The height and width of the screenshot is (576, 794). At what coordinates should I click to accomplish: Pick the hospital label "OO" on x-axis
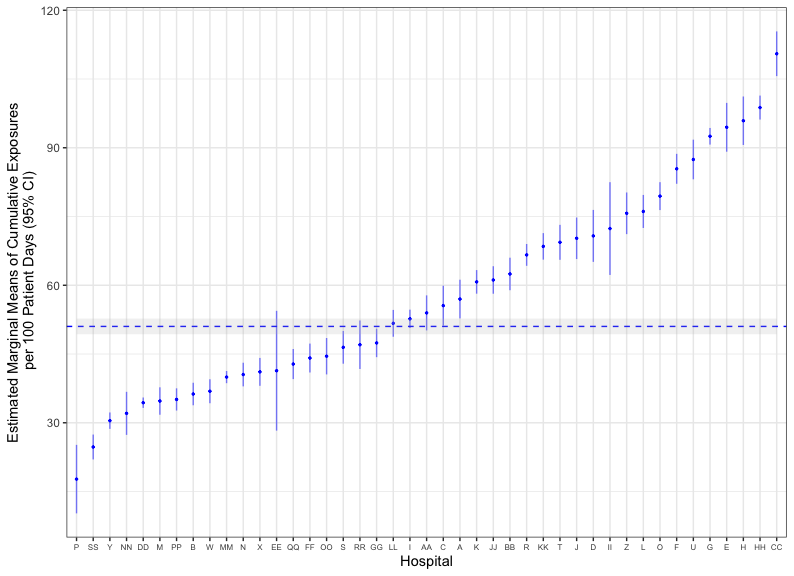327,547
